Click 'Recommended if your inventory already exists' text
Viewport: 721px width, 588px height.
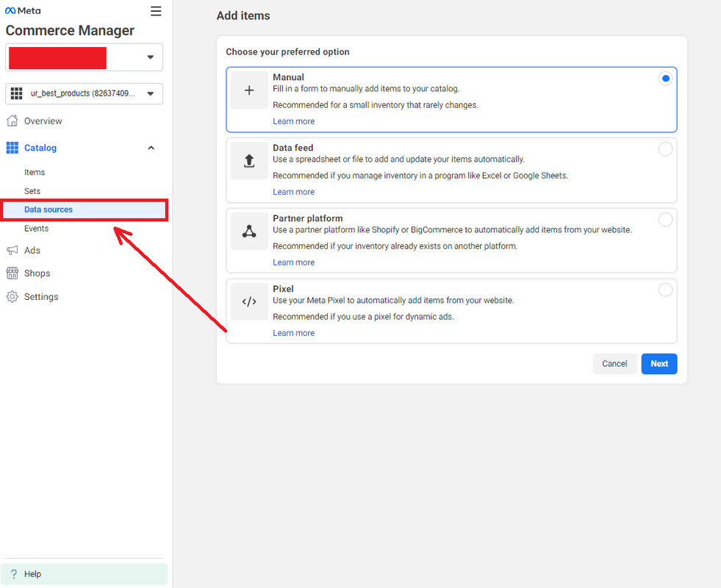pos(395,246)
